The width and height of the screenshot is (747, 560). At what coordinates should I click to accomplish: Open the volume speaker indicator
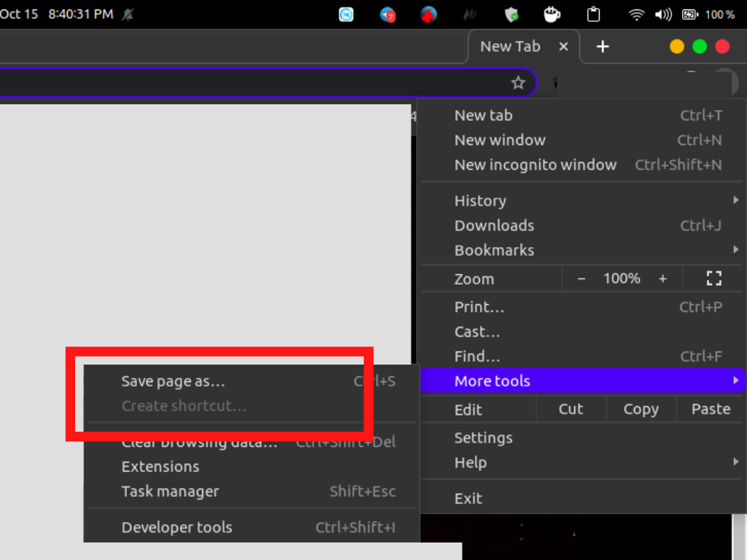[662, 15]
